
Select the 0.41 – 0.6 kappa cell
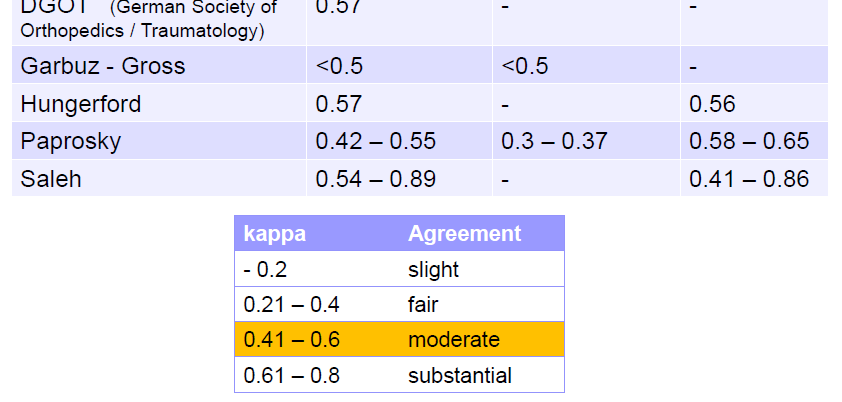(x=292, y=340)
